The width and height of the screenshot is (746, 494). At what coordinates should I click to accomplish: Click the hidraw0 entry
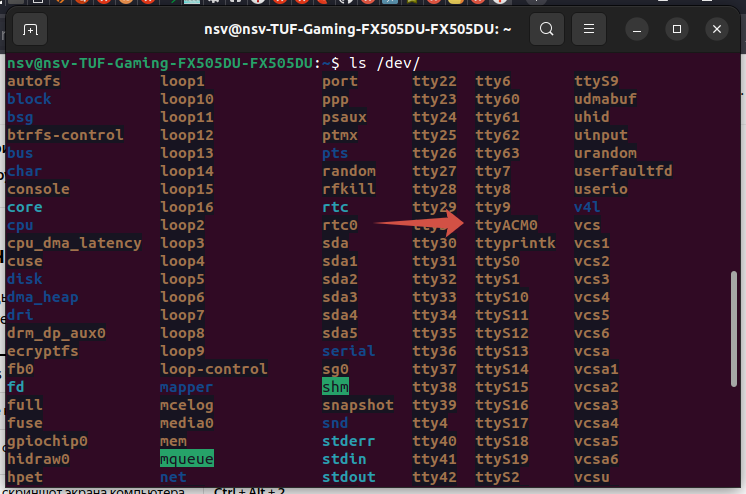[38, 459]
